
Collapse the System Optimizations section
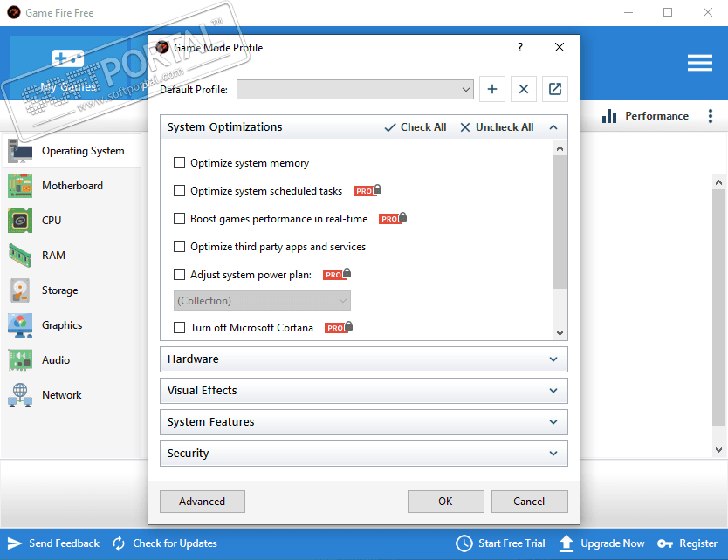pos(553,127)
